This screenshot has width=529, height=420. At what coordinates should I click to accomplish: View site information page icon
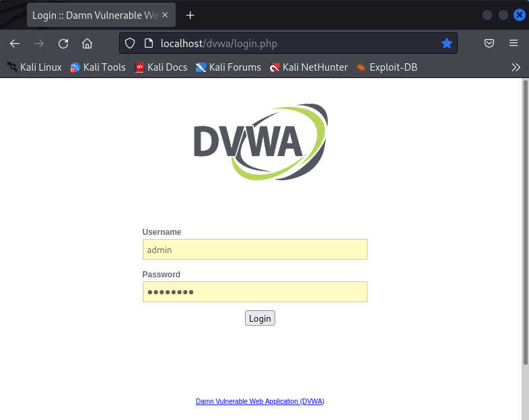149,43
